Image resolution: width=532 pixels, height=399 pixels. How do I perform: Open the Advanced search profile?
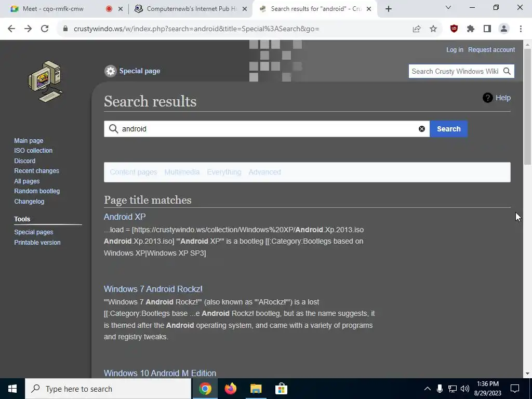click(x=264, y=172)
